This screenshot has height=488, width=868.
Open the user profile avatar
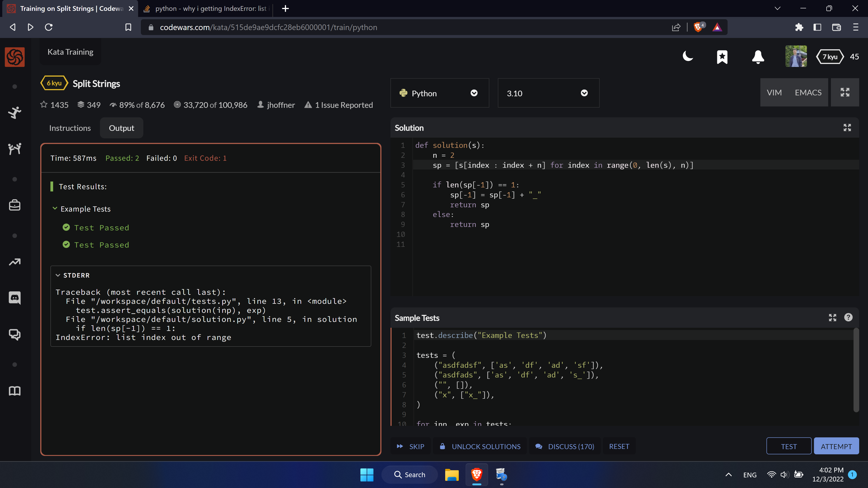tap(796, 56)
